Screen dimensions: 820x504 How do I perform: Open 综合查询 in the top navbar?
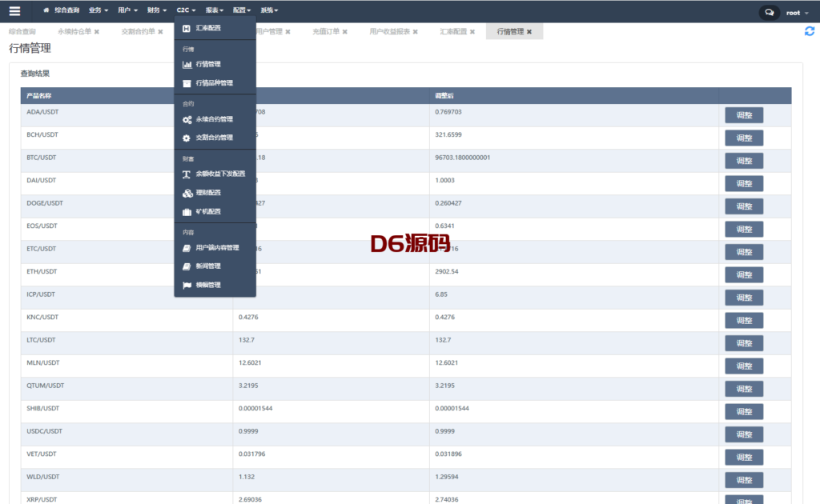pyautogui.click(x=67, y=10)
